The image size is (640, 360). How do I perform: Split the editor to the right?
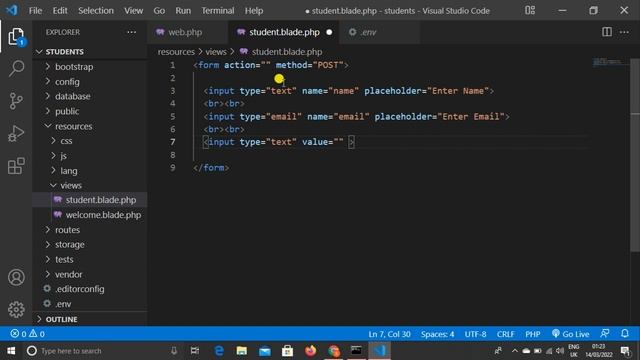point(607,32)
